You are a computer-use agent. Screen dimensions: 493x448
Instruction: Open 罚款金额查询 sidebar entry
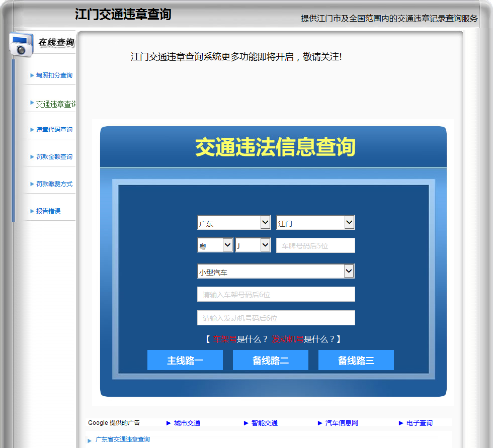[x=54, y=156]
